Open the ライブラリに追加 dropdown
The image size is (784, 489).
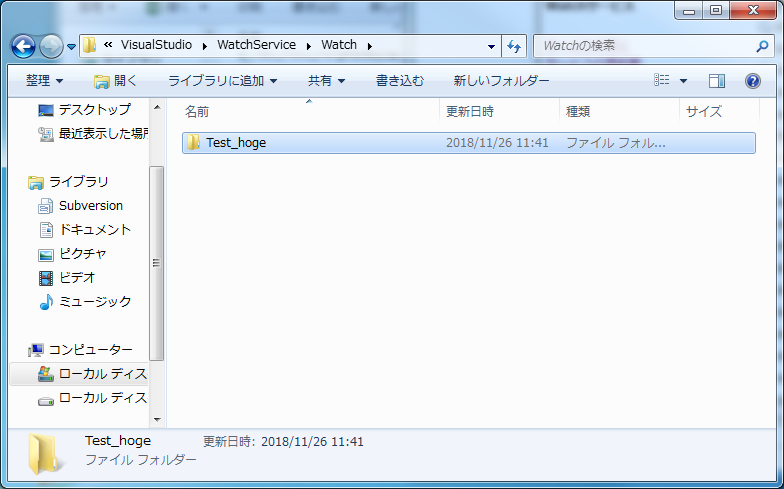point(222,80)
